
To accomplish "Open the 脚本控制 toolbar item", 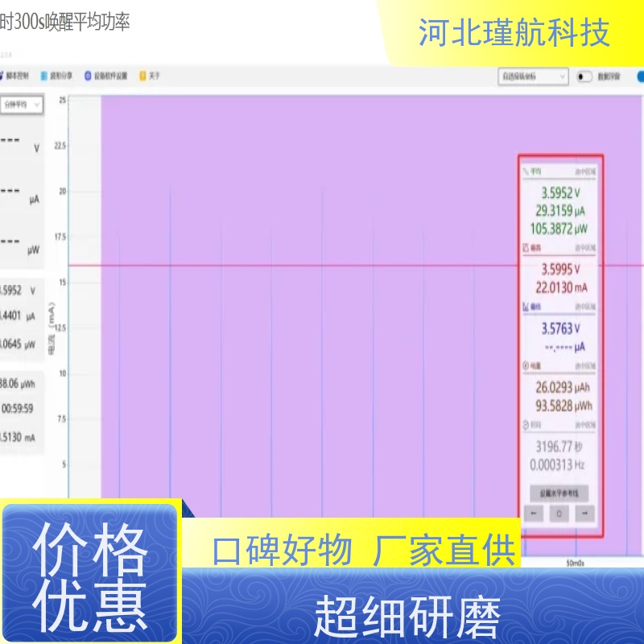I will [x=14, y=76].
